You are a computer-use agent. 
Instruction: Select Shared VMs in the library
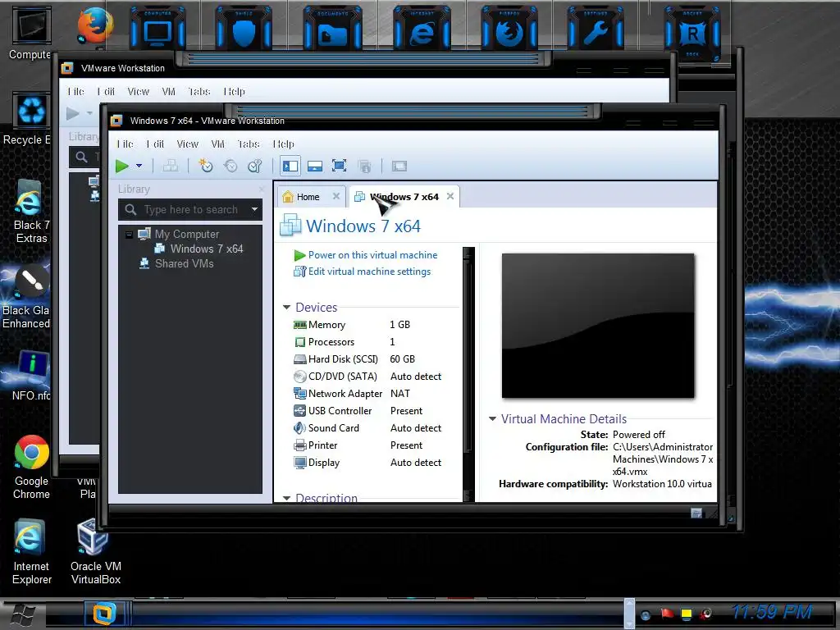(184, 263)
